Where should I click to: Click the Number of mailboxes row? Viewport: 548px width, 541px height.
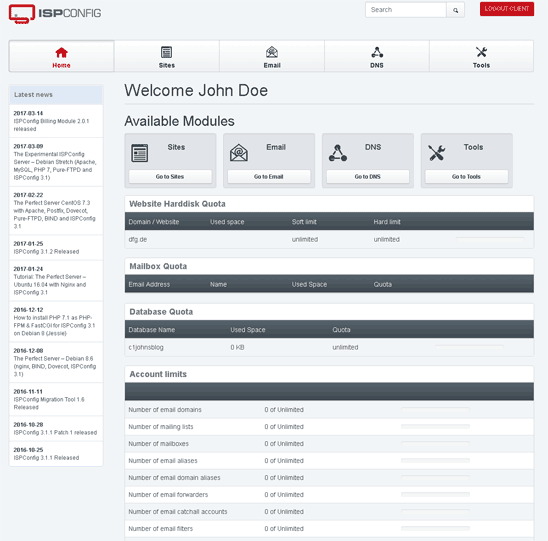[x=329, y=443]
